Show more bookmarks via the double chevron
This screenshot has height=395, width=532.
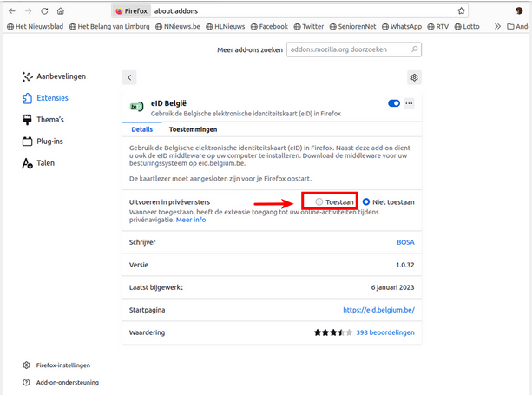[497, 26]
